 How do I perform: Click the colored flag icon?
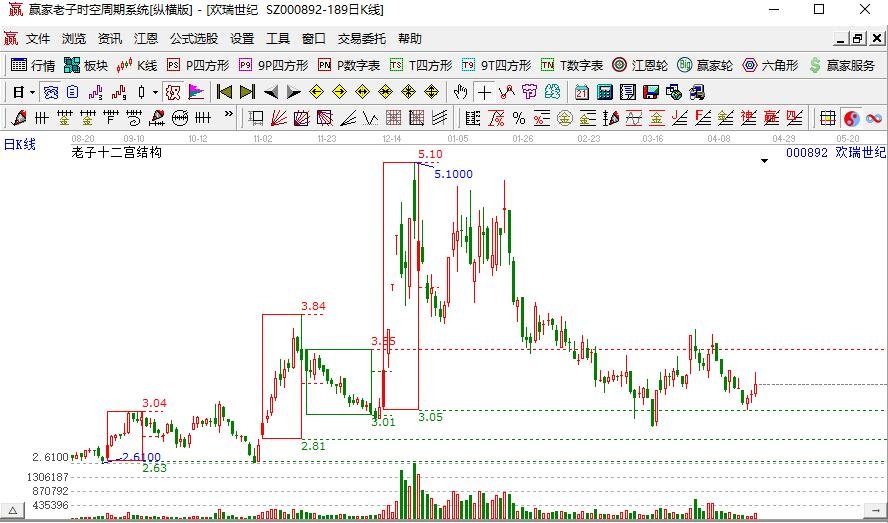[x=196, y=92]
